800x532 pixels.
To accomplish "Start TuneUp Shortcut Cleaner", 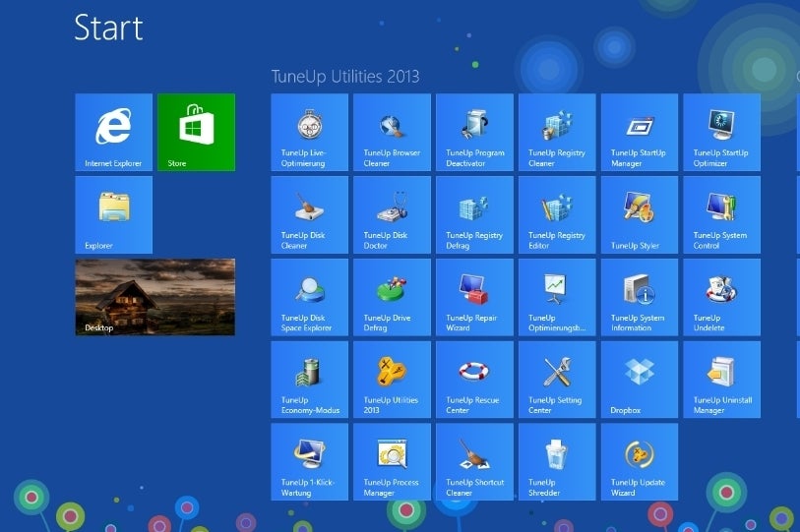I will (474, 462).
